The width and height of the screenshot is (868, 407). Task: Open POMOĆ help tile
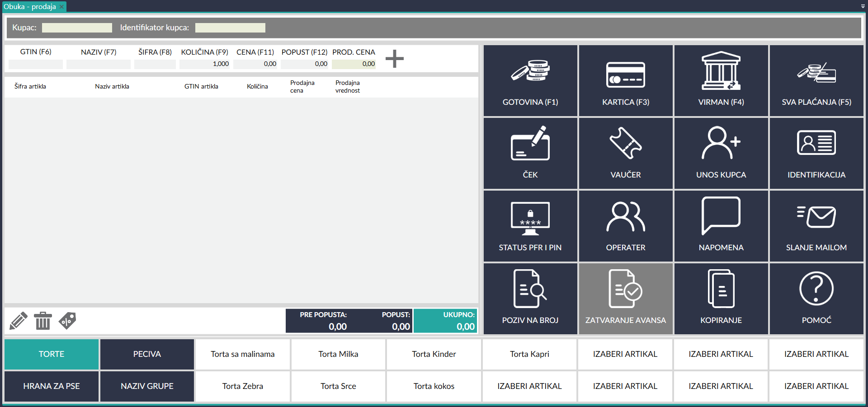(816, 299)
